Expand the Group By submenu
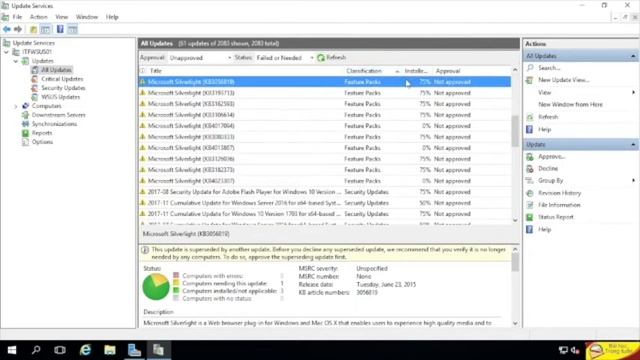Viewport: 640px width, 360px height. (x=550, y=180)
